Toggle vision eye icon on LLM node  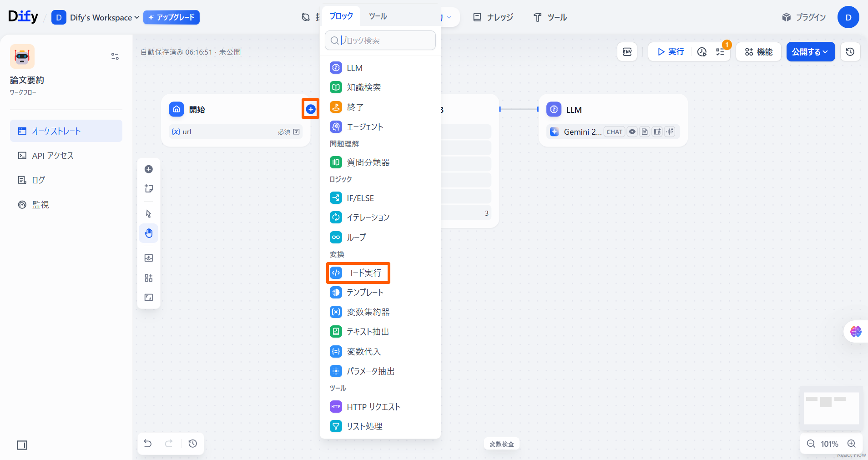point(632,132)
